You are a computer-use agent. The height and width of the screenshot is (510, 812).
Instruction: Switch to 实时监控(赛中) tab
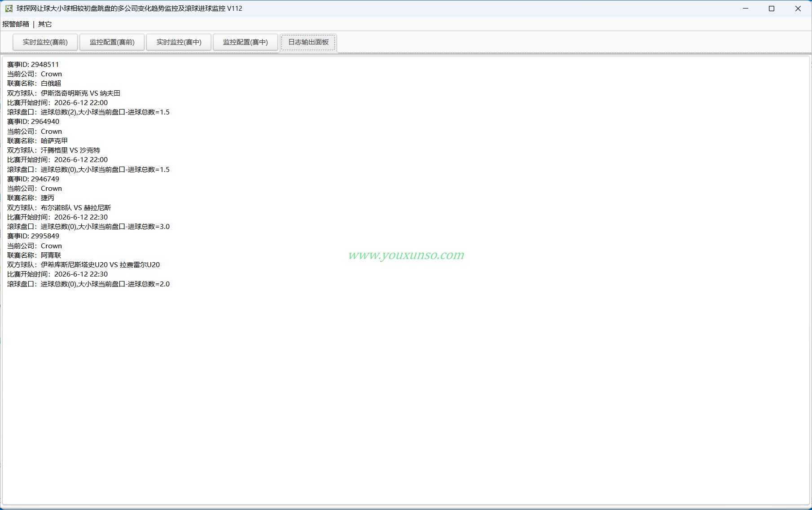179,42
